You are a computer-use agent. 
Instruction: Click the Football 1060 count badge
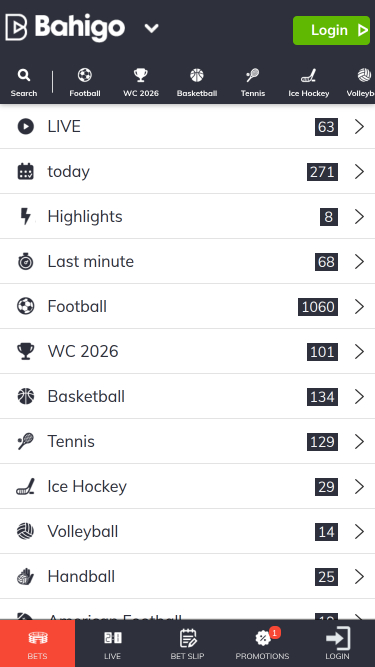(x=318, y=307)
